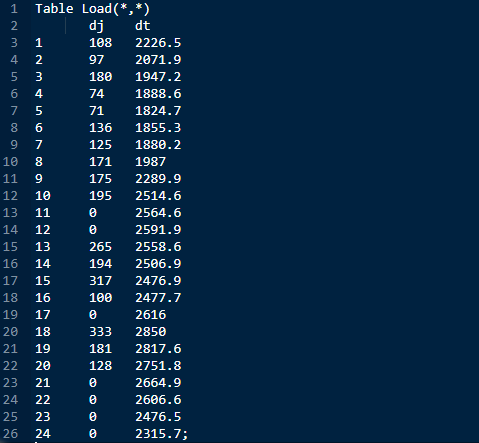Screen dimensions: 479x443
Task: Click the dj value 265
Action: [100, 247]
